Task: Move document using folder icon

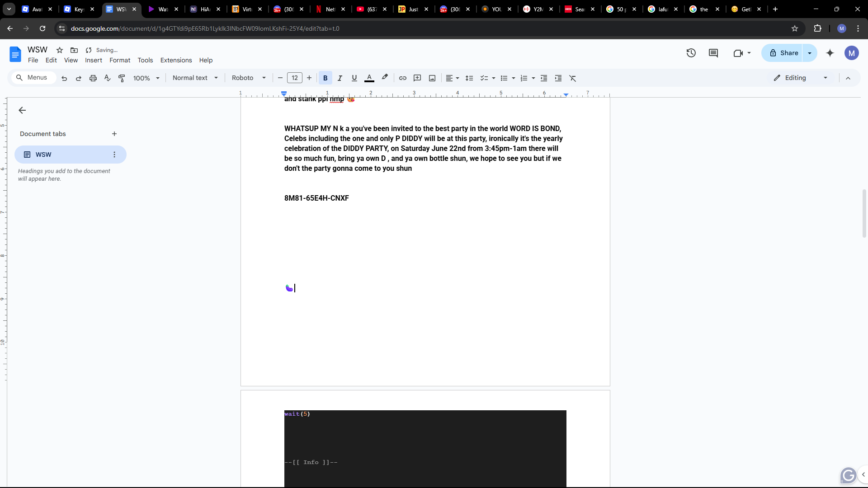Action: tap(74, 50)
